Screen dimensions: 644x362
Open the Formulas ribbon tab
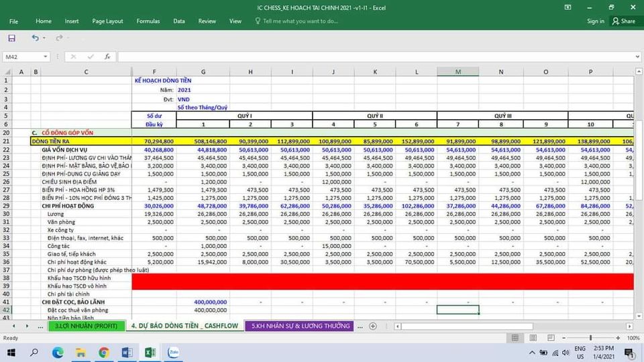click(x=148, y=21)
